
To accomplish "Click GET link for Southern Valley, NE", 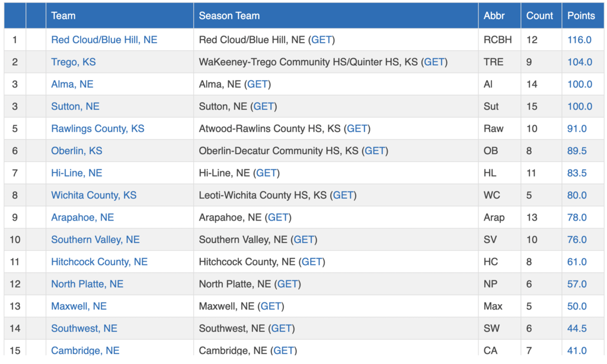I will (x=304, y=240).
